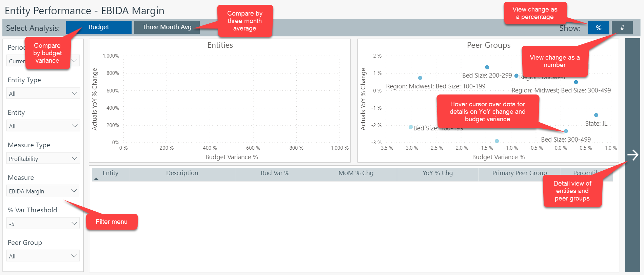Click the sort triangle under Entity column
Viewport: 644px width, 275px height.
click(x=96, y=178)
